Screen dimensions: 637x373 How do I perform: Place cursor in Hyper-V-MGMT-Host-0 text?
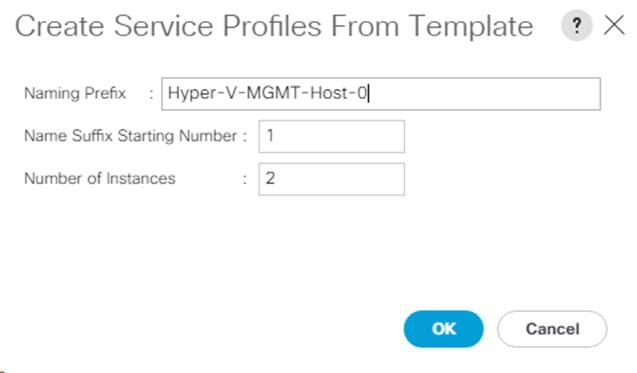tap(267, 93)
